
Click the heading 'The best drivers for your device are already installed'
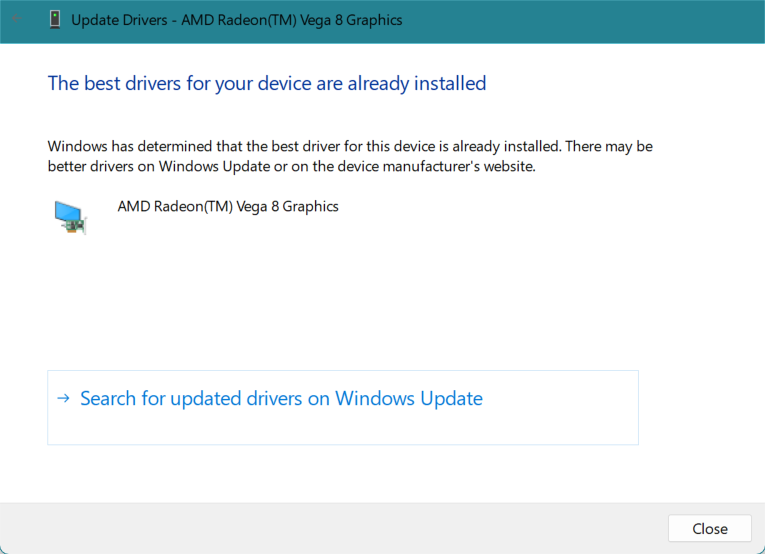tap(267, 83)
